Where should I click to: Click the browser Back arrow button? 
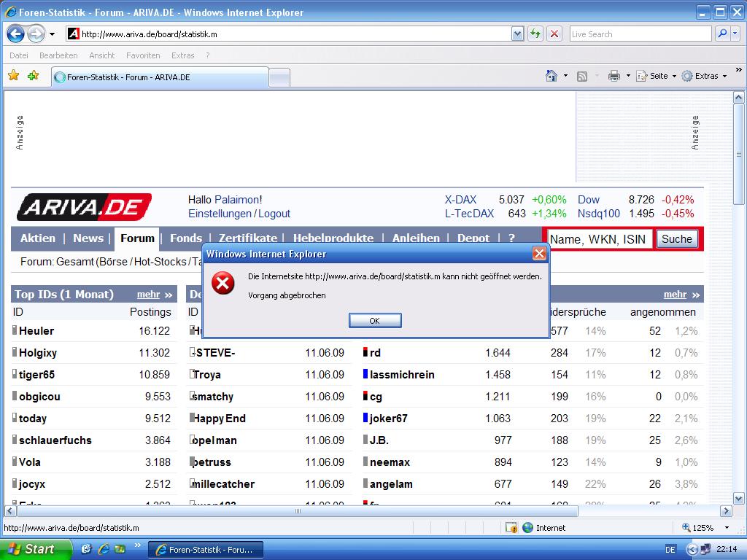point(16,34)
